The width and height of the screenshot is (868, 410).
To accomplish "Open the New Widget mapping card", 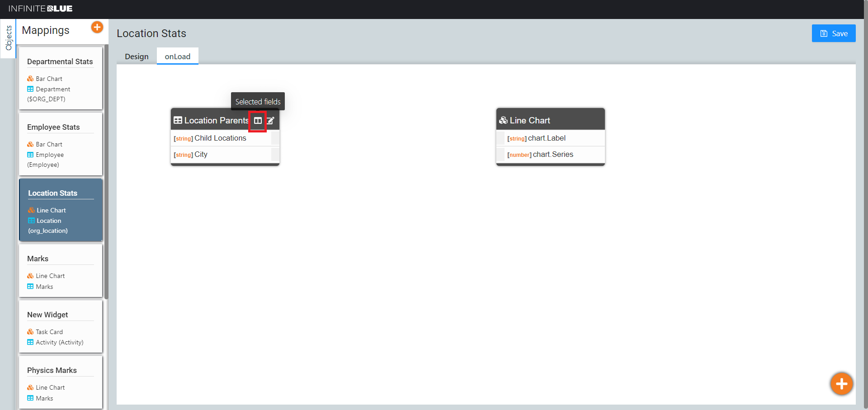I will pos(61,326).
